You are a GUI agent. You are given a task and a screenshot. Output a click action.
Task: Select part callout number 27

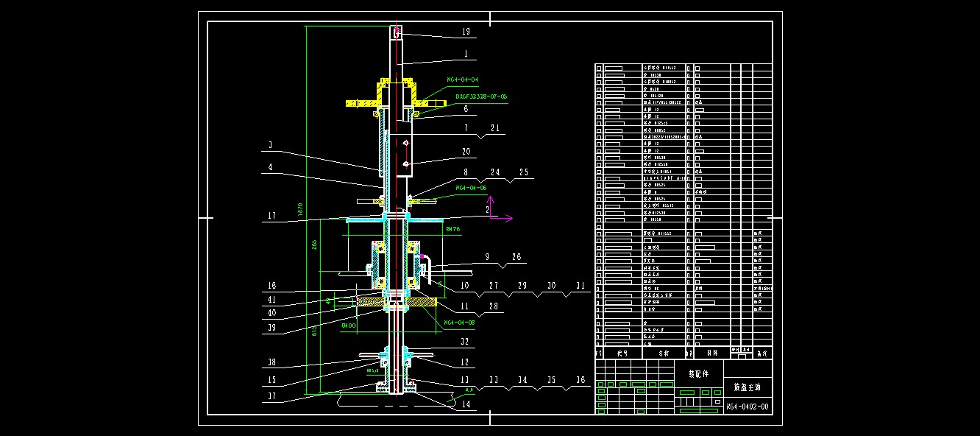click(x=494, y=285)
